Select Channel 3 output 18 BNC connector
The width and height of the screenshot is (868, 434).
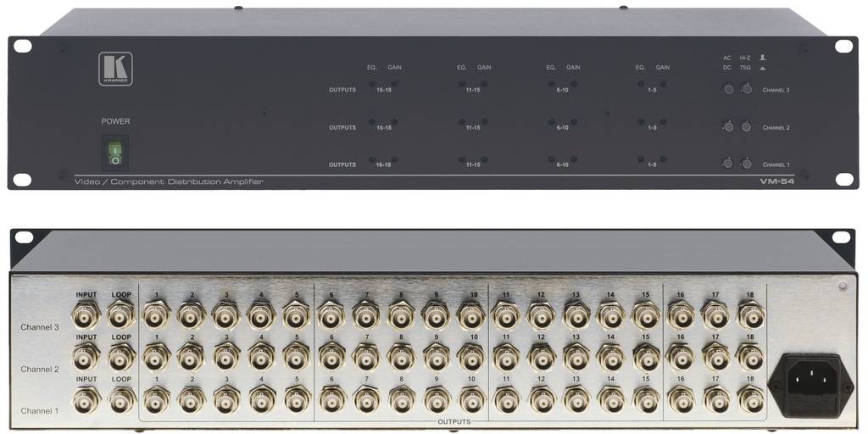[751, 314]
